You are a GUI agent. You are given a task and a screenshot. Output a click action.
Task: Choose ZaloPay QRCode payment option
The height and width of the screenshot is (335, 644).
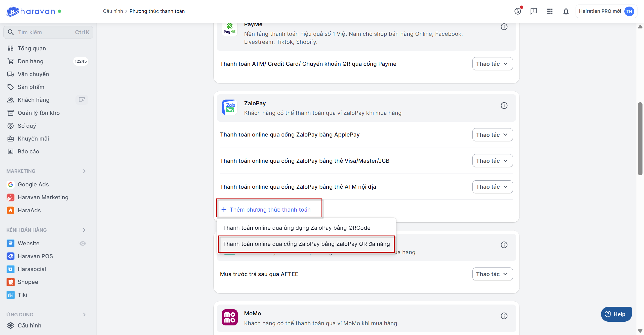(297, 228)
